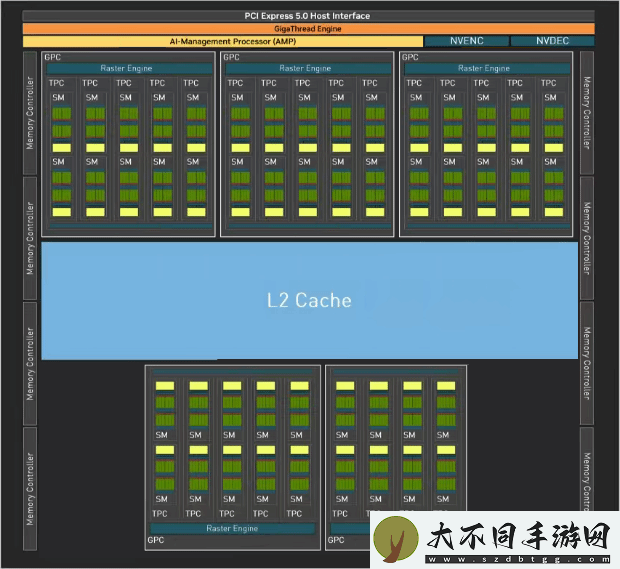The image size is (620, 569).
Task: Select the NVDEC block
Action: pos(552,41)
